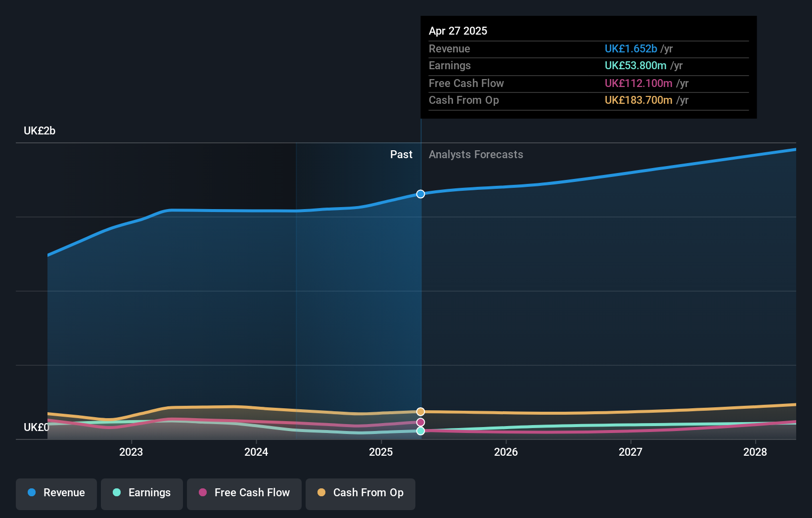This screenshot has height=518, width=812.
Task: Click the 2026 axis label
Action: click(x=505, y=452)
